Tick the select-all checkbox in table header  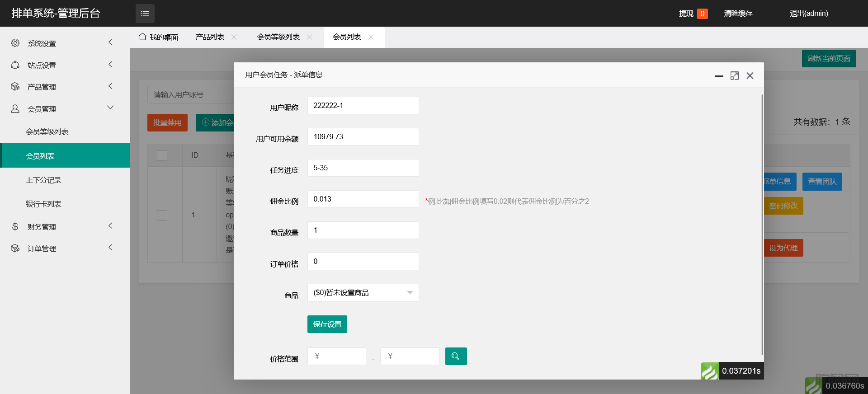tap(162, 155)
